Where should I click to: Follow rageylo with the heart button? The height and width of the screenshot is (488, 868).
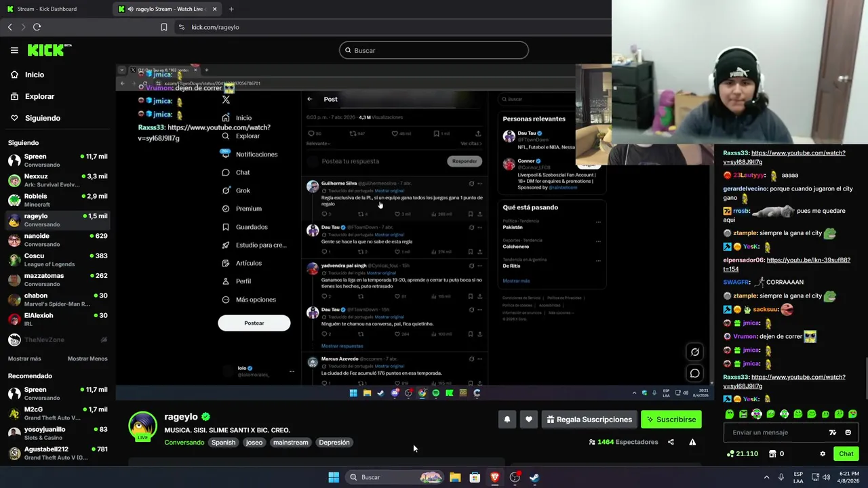click(529, 420)
